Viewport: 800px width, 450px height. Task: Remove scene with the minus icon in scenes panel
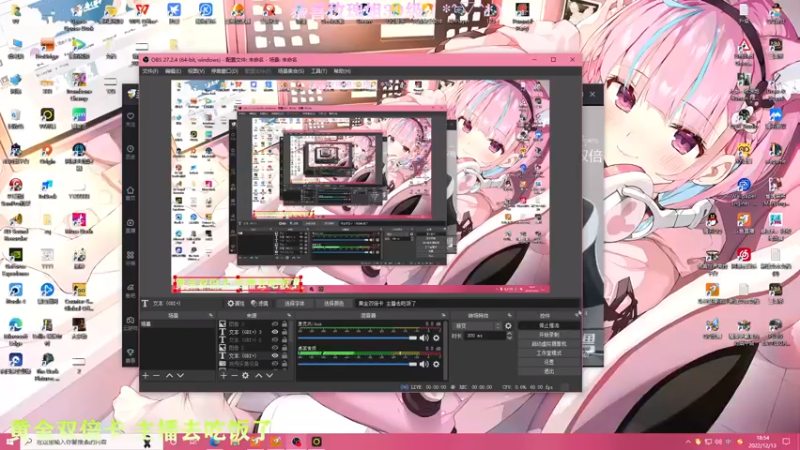(x=157, y=376)
